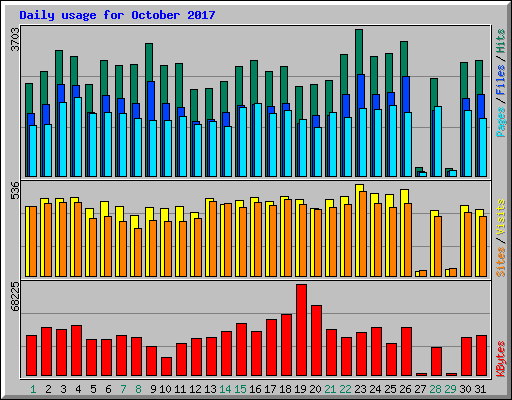The image size is (512, 400).
Task: Click day 19 on the x-axis
Action: click(300, 389)
